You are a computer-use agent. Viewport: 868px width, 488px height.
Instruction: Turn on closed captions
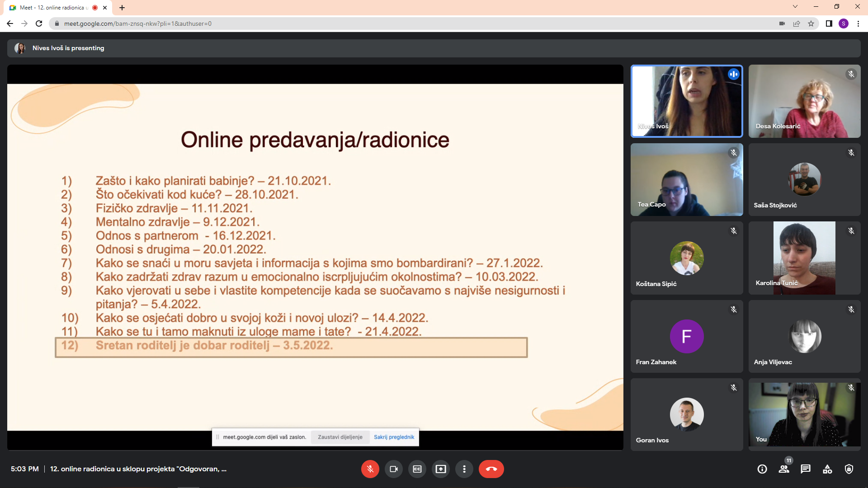pos(417,469)
